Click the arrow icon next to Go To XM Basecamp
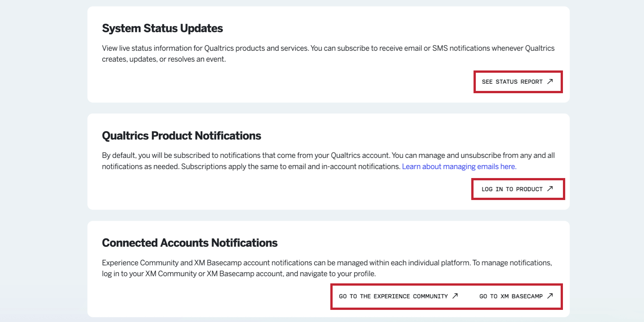 [550, 296]
